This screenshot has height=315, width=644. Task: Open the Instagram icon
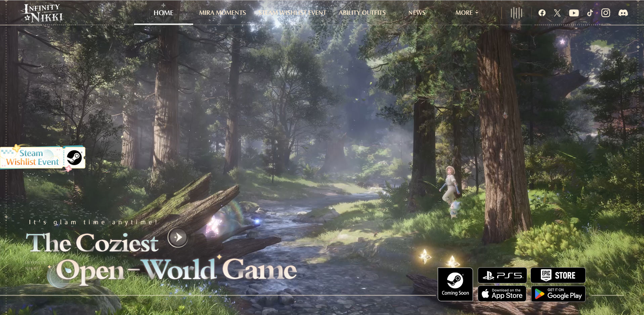pos(606,13)
